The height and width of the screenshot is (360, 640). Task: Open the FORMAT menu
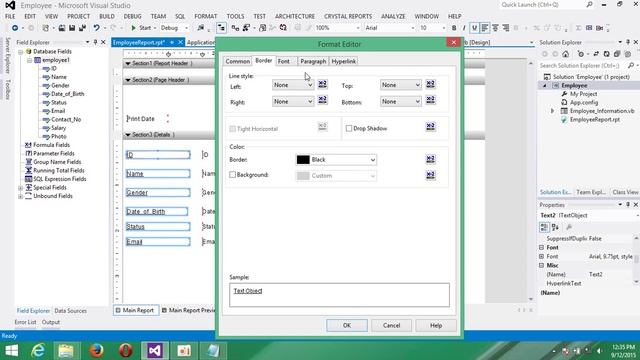pos(206,16)
